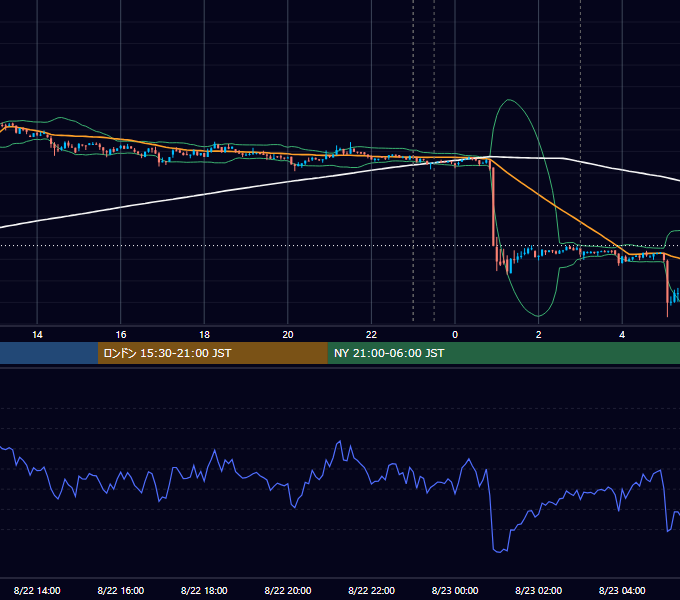Click the 8/23 02:00 date label on the oscillator axis

pos(539,590)
